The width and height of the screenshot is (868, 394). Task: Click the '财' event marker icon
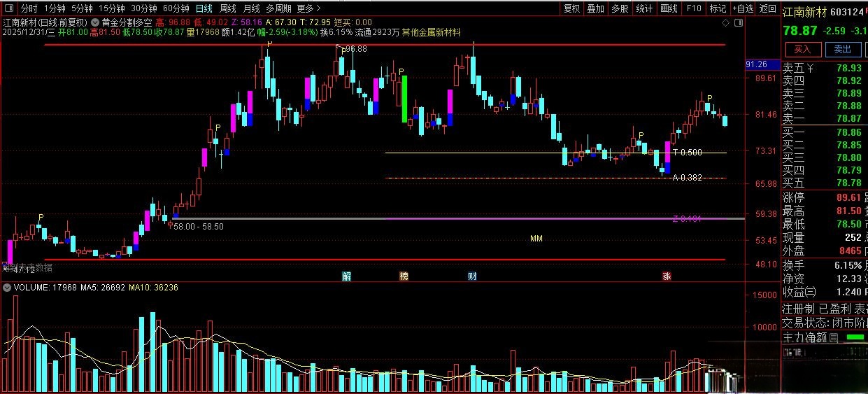[x=472, y=276]
